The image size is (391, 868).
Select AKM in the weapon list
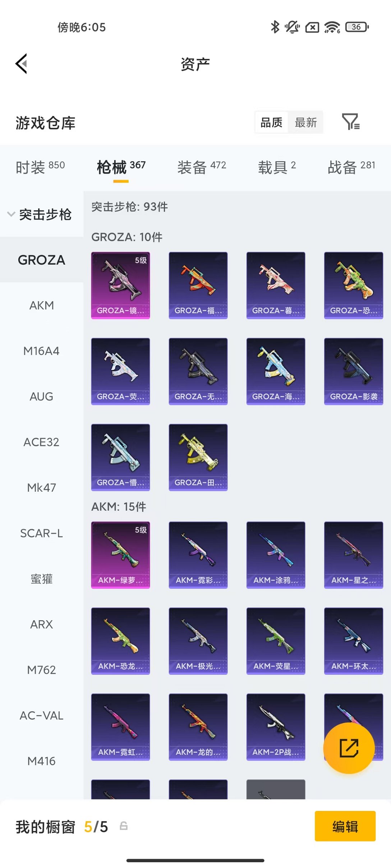click(42, 305)
